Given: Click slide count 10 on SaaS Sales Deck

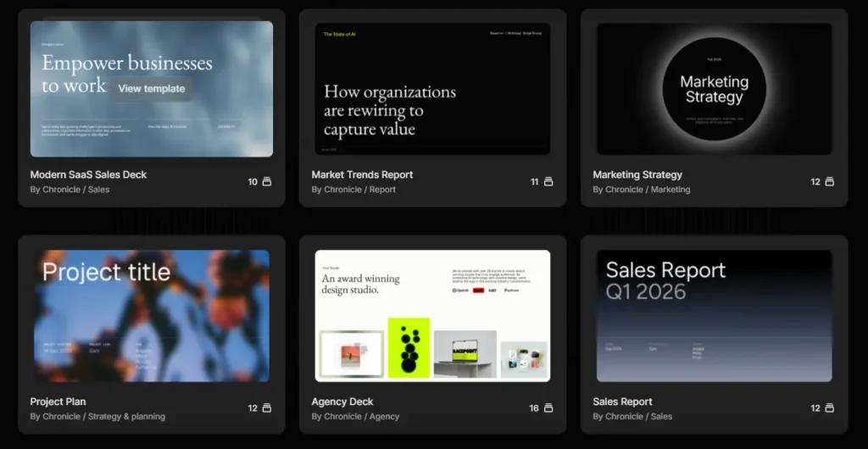Looking at the screenshot, I should 253,182.
